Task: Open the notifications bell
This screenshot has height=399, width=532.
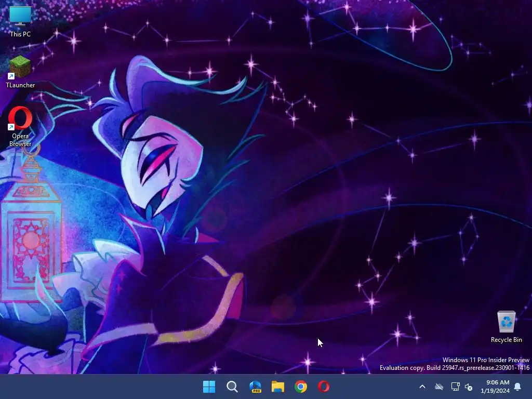Action: [x=517, y=387]
